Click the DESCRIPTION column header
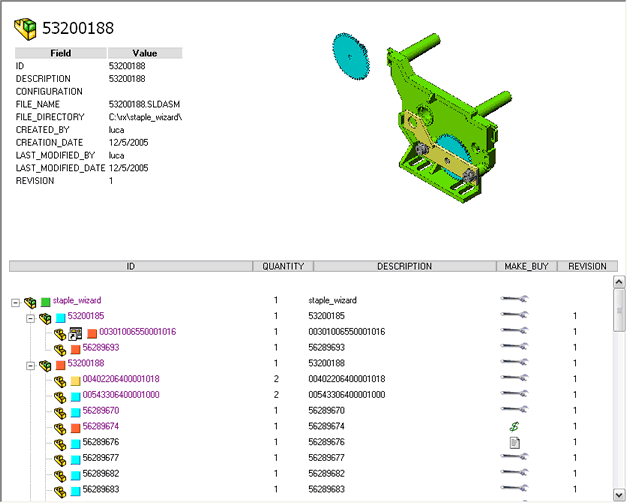Image resolution: width=627 pixels, height=503 pixels. coord(405,266)
